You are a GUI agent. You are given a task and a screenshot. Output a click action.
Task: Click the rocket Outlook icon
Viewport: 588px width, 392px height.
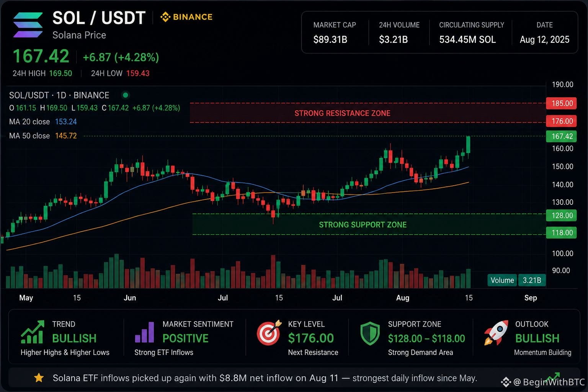[x=496, y=333]
